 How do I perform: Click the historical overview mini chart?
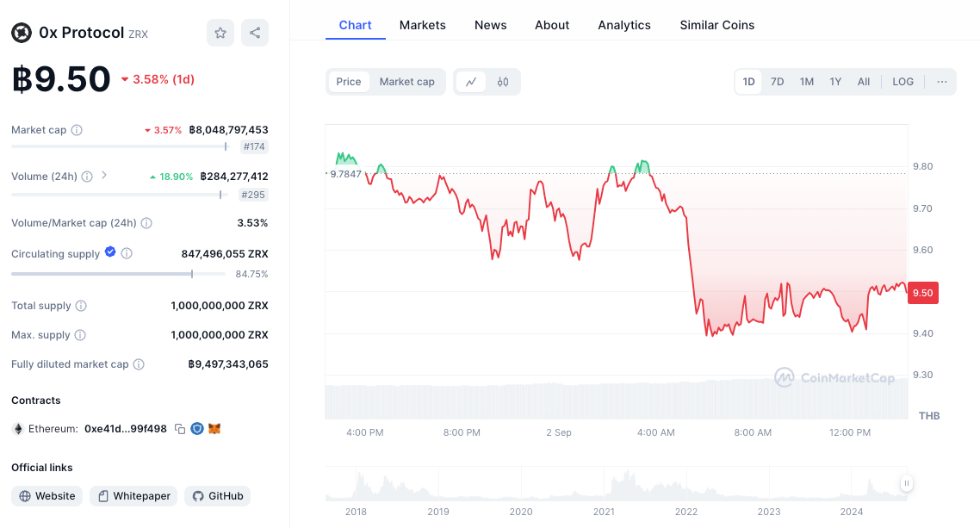pyautogui.click(x=617, y=484)
